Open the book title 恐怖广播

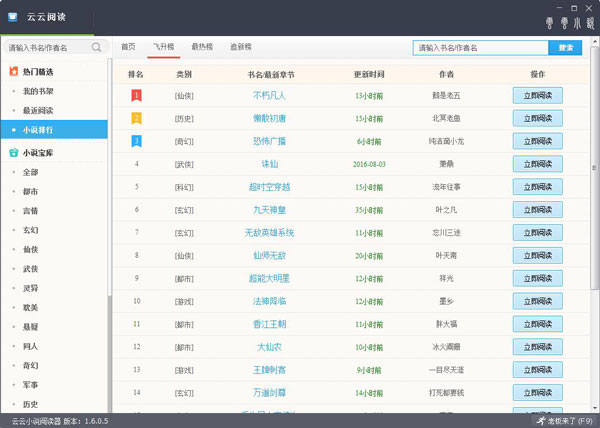click(x=269, y=141)
